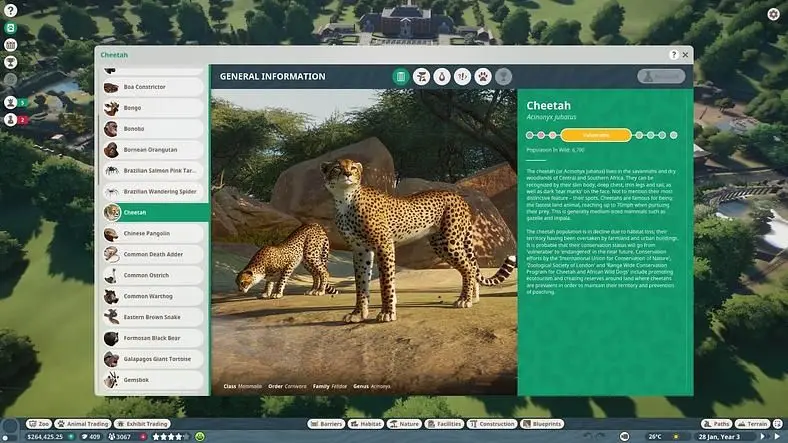The image size is (788, 443).
Task: Open the Zoo menu
Action: pos(39,424)
